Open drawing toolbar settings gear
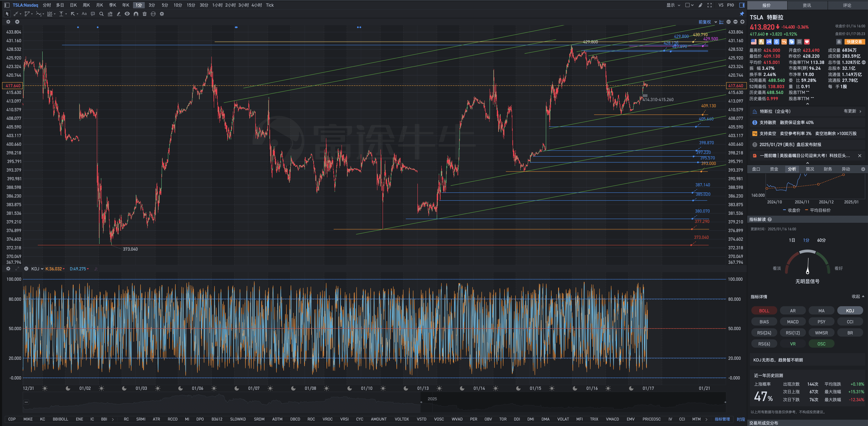This screenshot has height=426, width=868. point(162,14)
